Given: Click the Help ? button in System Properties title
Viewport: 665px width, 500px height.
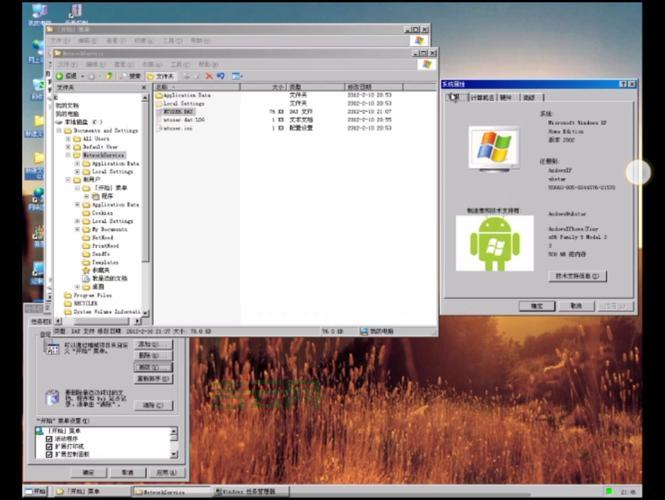Looking at the screenshot, I should [x=623, y=84].
